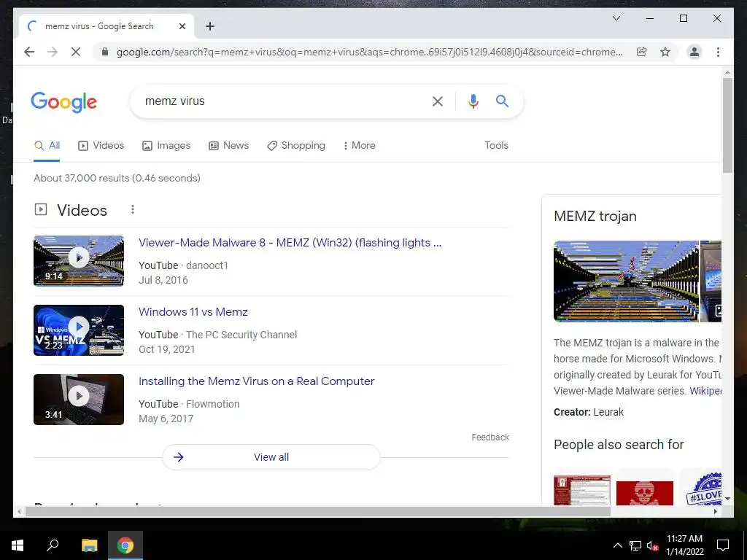The width and height of the screenshot is (747, 560).
Task: Open the tab search chevron
Action: coord(616,18)
